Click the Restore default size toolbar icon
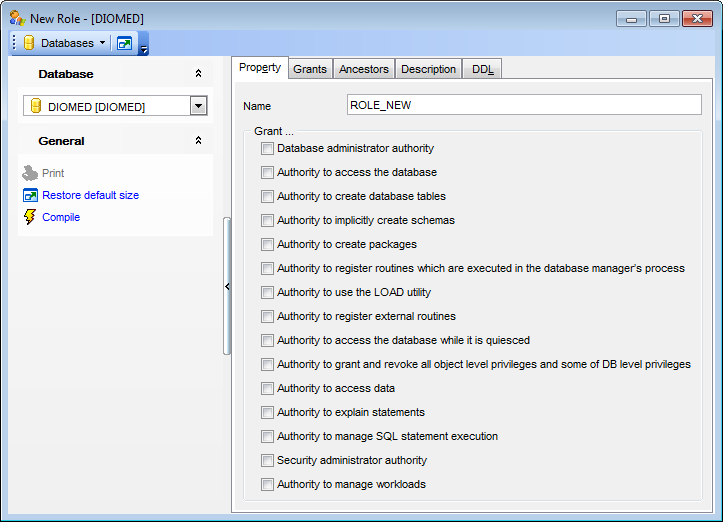 124,43
